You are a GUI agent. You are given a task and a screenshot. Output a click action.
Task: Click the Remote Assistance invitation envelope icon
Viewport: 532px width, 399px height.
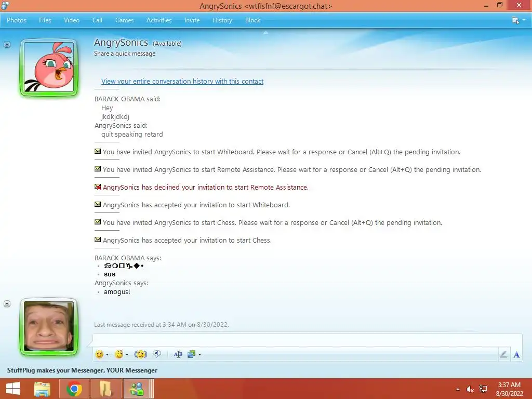tap(98, 169)
